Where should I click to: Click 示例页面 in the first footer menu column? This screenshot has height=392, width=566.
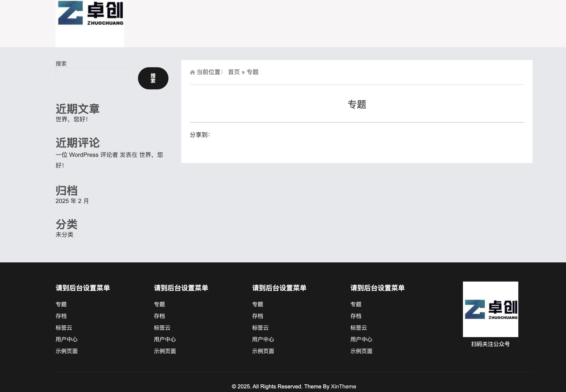[x=67, y=351]
